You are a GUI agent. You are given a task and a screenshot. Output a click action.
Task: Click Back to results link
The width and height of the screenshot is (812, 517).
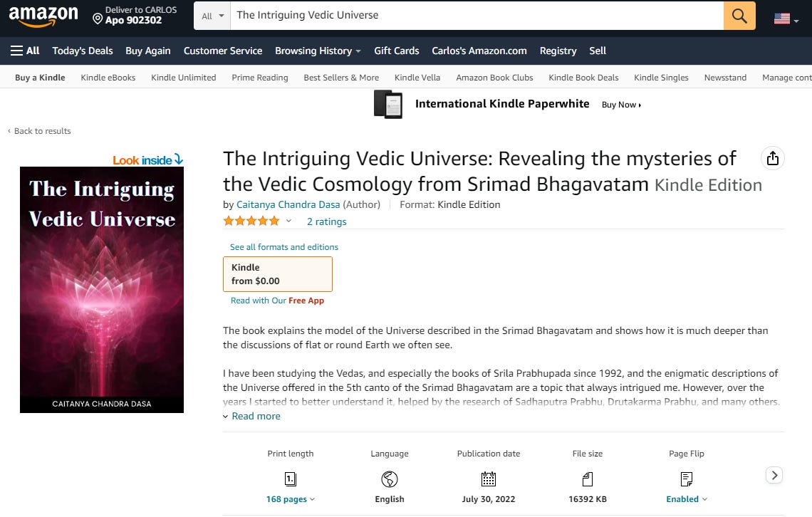click(39, 131)
